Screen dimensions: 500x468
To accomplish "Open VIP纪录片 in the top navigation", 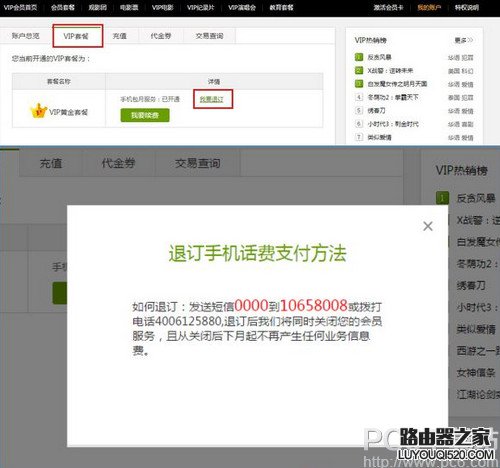I will [201, 7].
